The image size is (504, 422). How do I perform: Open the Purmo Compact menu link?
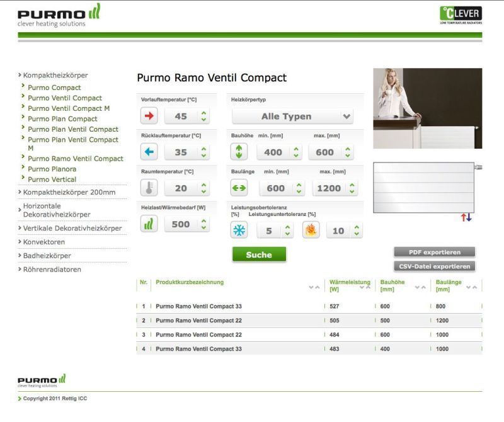coord(54,88)
